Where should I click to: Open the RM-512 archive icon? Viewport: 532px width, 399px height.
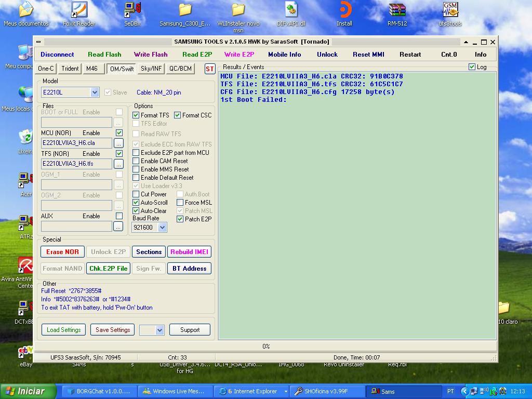[x=397, y=14]
